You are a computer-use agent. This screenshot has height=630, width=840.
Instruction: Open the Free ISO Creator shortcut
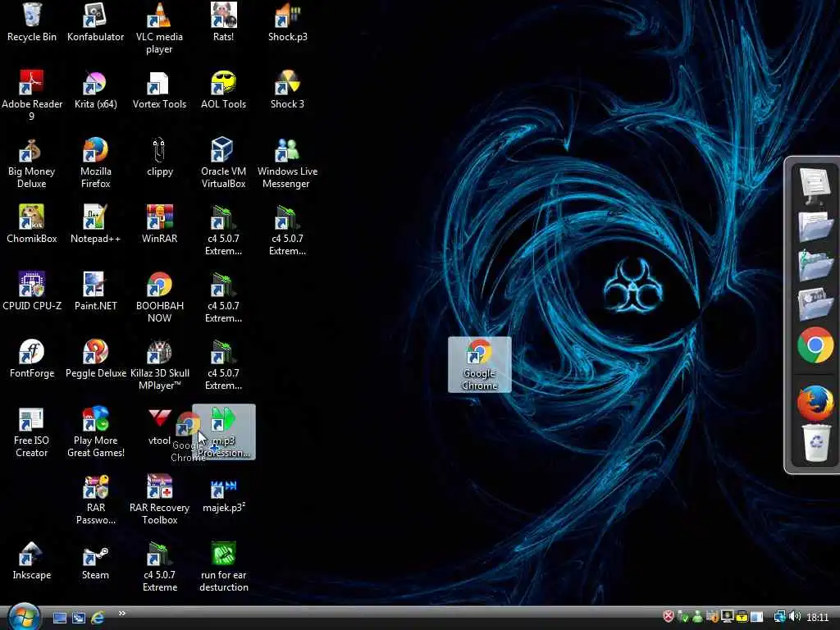pyautogui.click(x=32, y=432)
